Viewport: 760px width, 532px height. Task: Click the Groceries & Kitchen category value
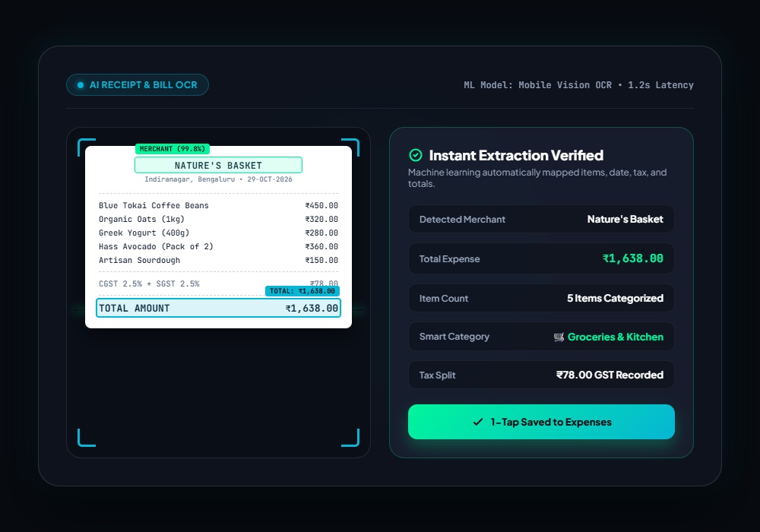[615, 337]
